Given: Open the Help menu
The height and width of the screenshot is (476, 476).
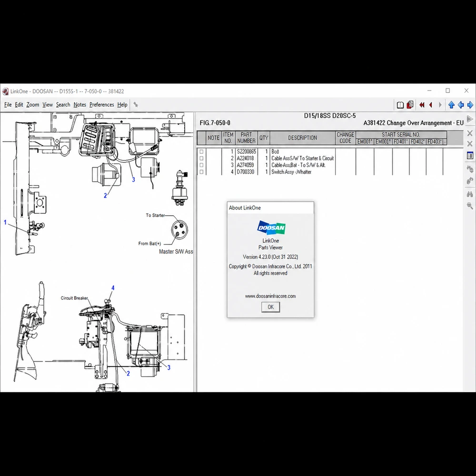Looking at the screenshot, I should coord(122,105).
